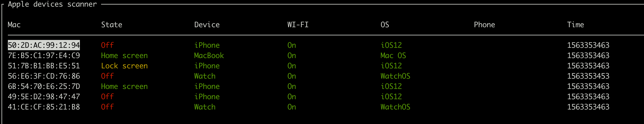644x124 pixels.
Task: Click the MacBook device entry
Action: click(x=209, y=55)
